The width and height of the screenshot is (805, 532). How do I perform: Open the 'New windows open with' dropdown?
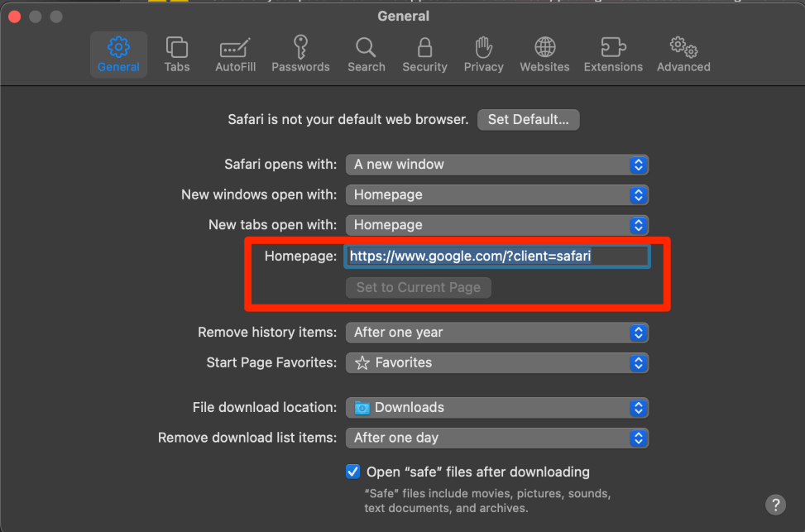tap(497, 194)
